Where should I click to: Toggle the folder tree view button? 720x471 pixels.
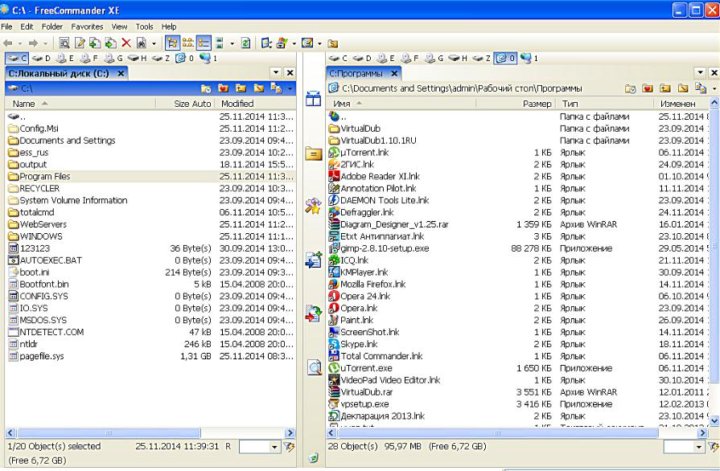tap(170, 43)
